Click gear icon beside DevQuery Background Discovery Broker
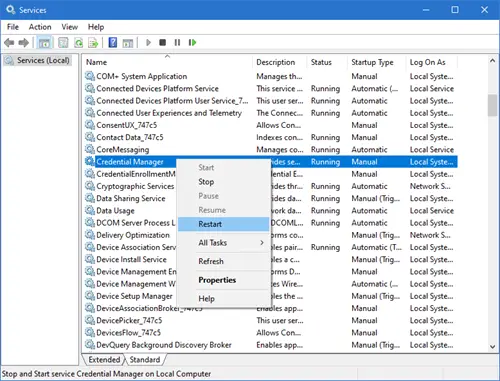This screenshot has width=500, height=381. click(89, 345)
